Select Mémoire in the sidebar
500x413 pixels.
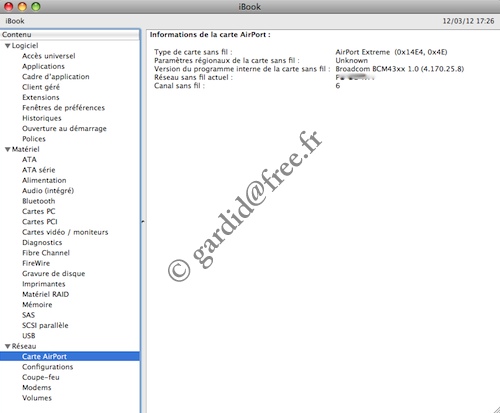(x=37, y=305)
